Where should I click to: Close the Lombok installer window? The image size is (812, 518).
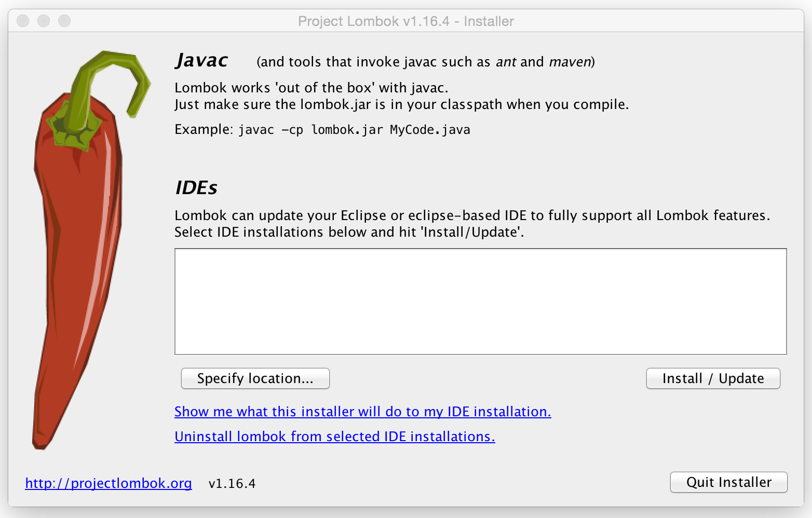[x=23, y=21]
